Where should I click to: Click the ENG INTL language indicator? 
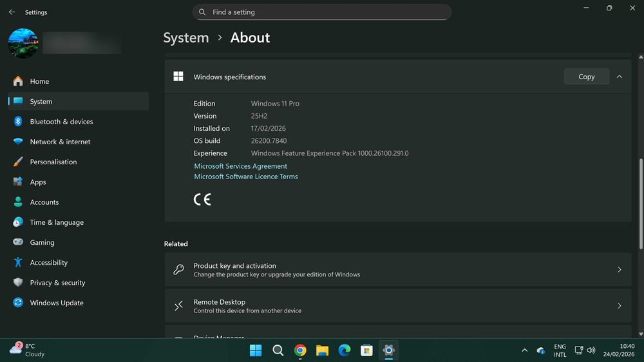[560, 350]
